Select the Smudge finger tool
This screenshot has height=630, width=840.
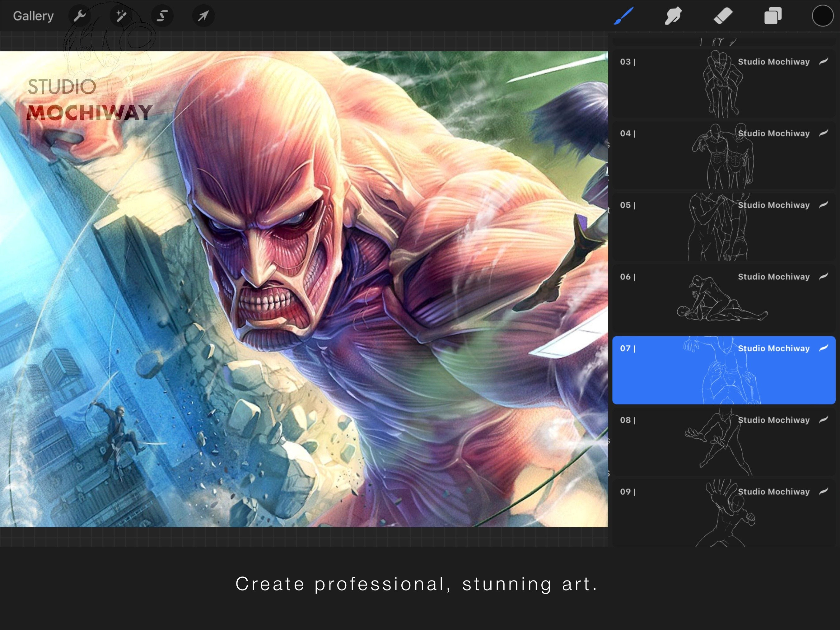(673, 16)
